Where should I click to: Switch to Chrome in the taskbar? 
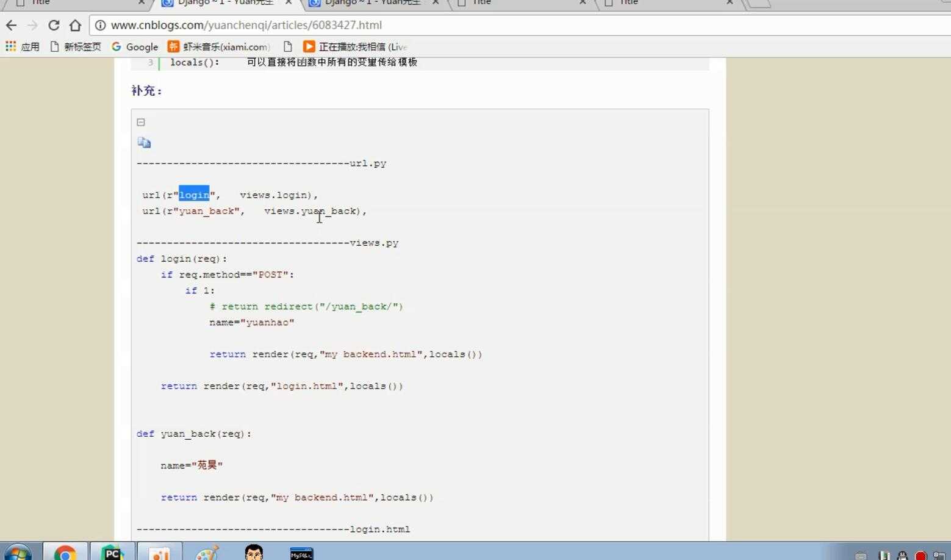pos(65,552)
